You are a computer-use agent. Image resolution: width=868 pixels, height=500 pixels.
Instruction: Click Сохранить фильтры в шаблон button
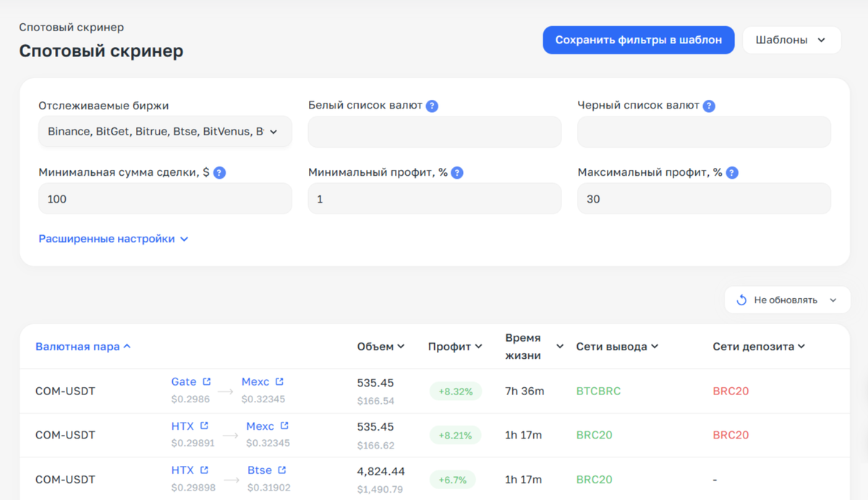(638, 41)
